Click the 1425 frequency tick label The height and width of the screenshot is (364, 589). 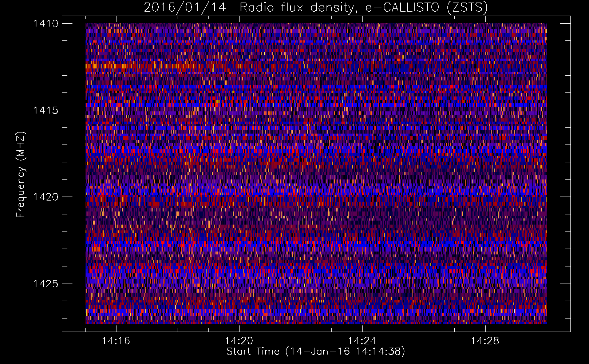point(46,284)
